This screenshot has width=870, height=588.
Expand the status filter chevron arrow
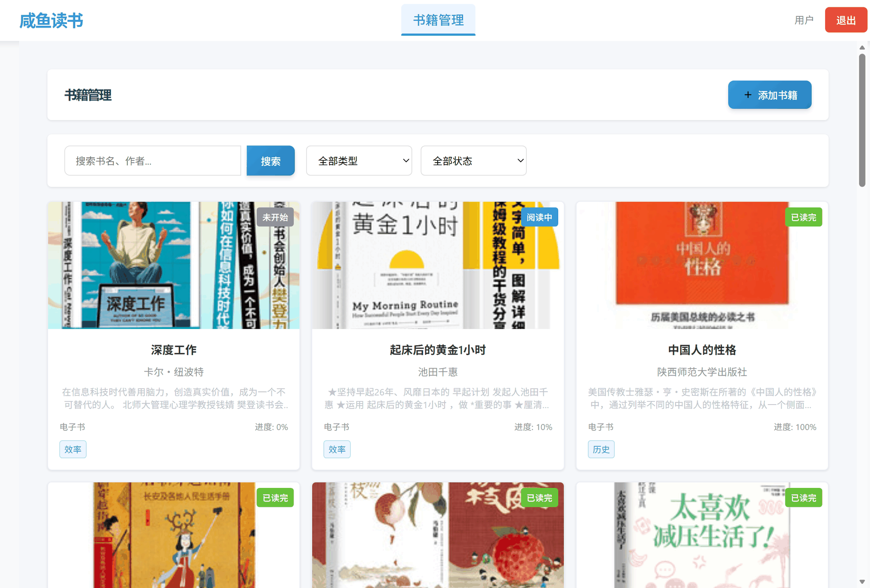(x=520, y=161)
